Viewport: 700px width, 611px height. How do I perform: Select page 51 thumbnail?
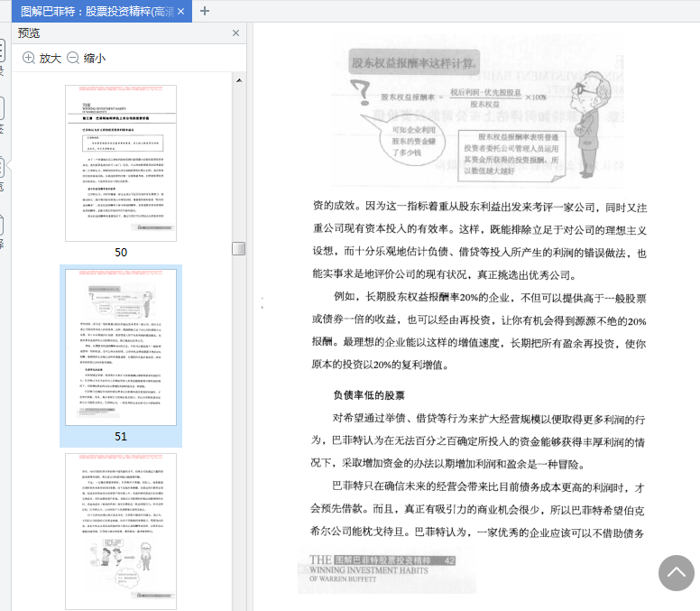coord(121,347)
